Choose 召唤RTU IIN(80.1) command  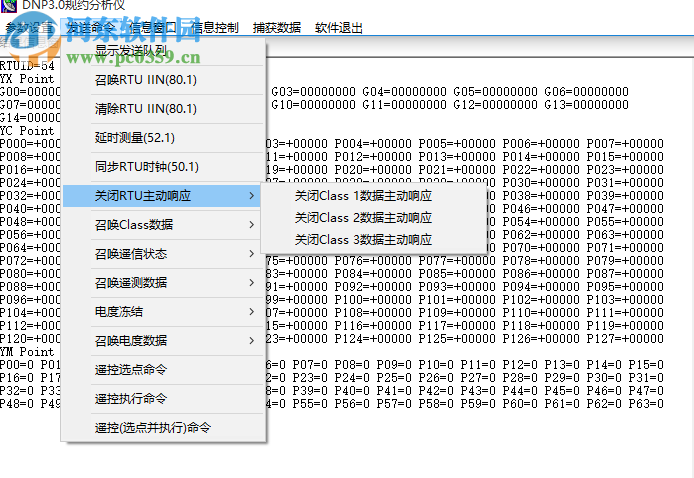click(x=164, y=80)
